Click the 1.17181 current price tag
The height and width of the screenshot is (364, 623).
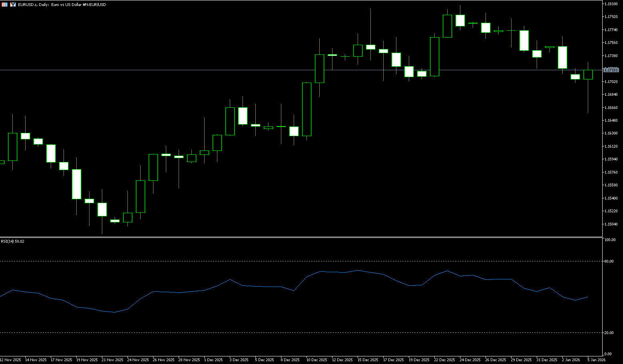tap(611, 70)
